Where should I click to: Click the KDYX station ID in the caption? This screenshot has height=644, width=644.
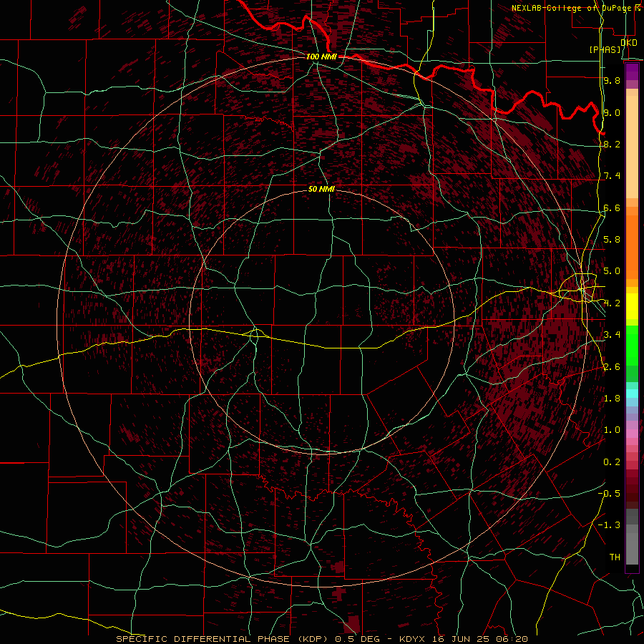413,639
